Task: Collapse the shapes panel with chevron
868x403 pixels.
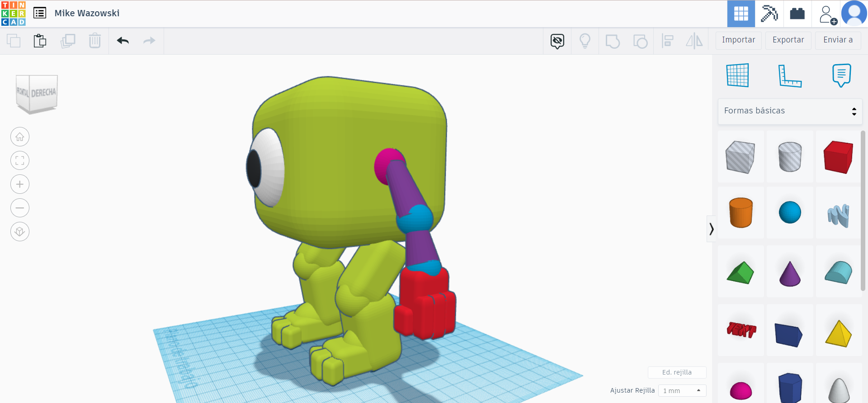Action: (x=712, y=229)
